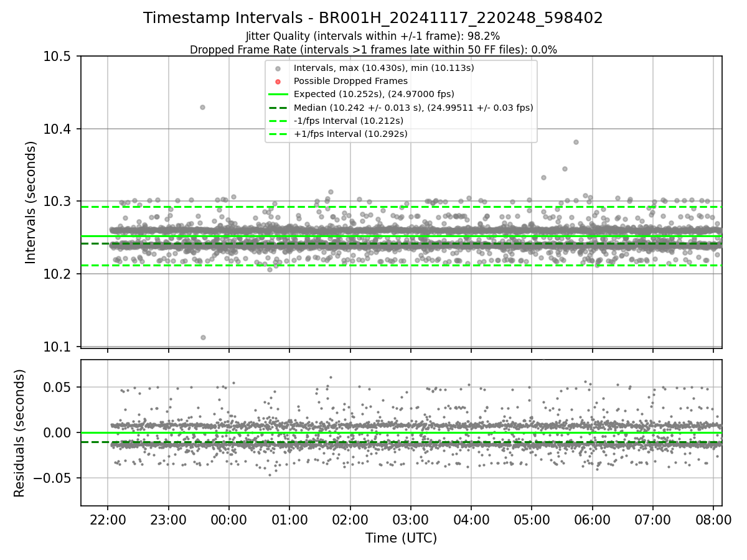747x560 pixels.
Task: Click the 03:00 time tick label
Action: point(410,519)
